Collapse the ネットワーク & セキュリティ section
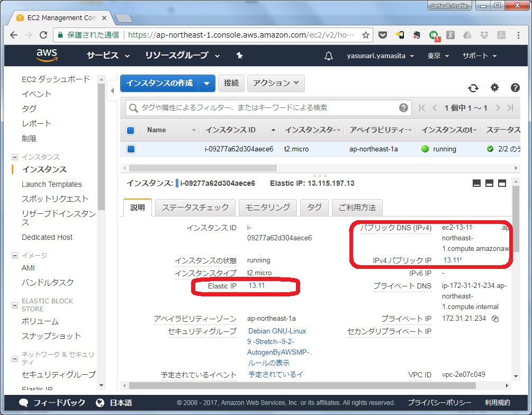Viewport: 532px width, 415px height. coord(15,358)
